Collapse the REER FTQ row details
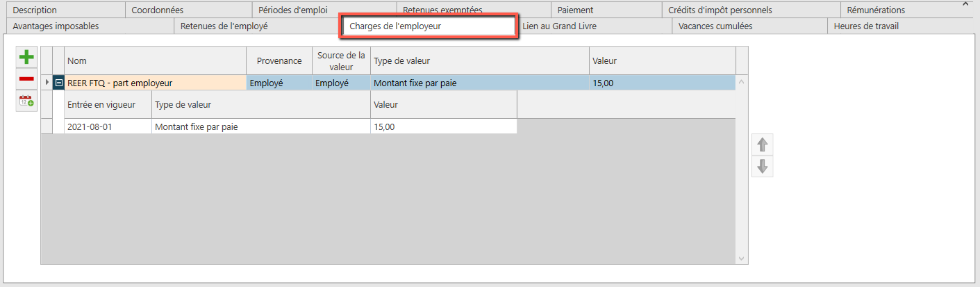The width and height of the screenshot is (980, 287). pyautogui.click(x=58, y=83)
